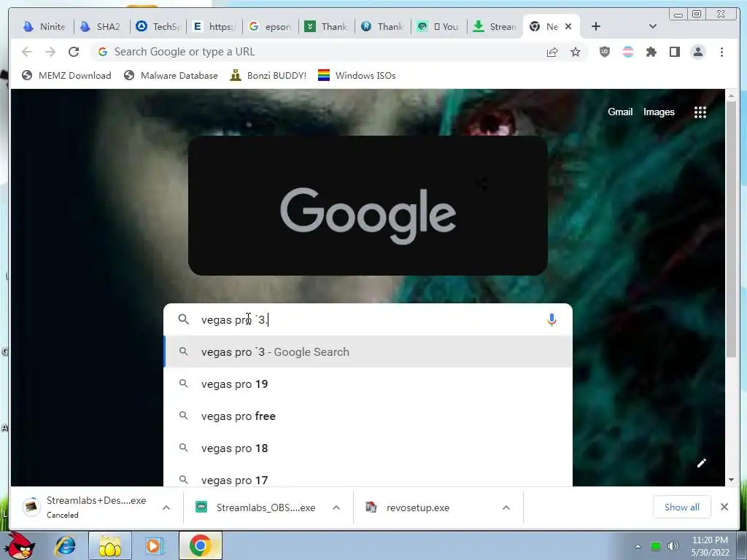Viewport: 747px width, 560px height.
Task: Switch to the Ninite tab
Action: click(44, 27)
